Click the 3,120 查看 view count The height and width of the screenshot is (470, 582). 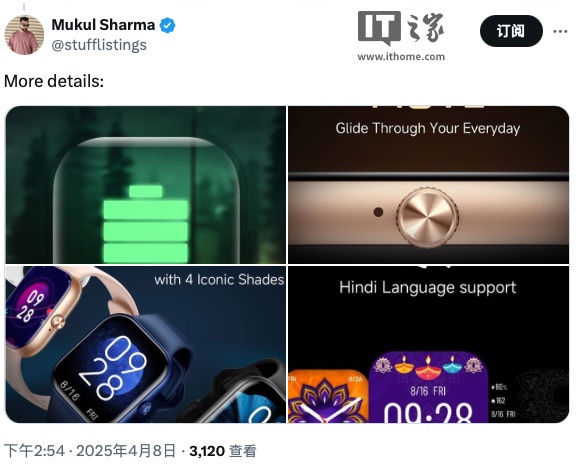(x=223, y=451)
